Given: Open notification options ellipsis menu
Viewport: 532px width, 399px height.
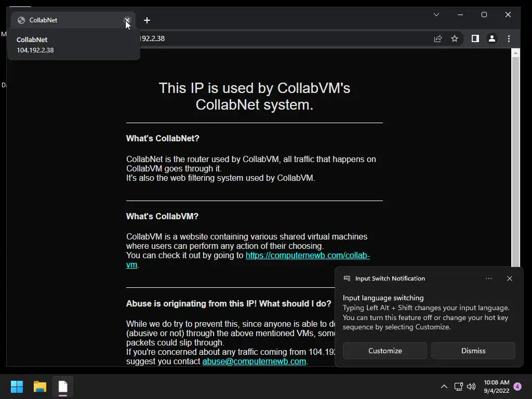Looking at the screenshot, I should 488,278.
